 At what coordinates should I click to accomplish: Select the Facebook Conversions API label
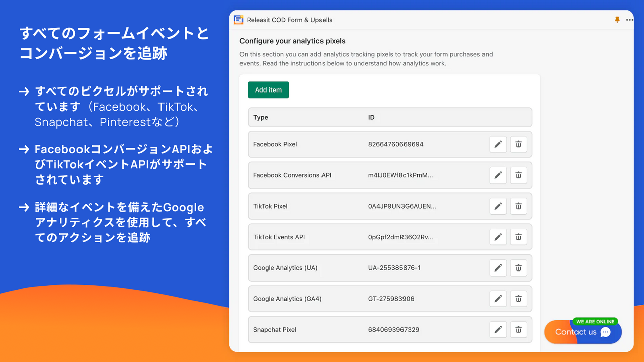[292, 175]
